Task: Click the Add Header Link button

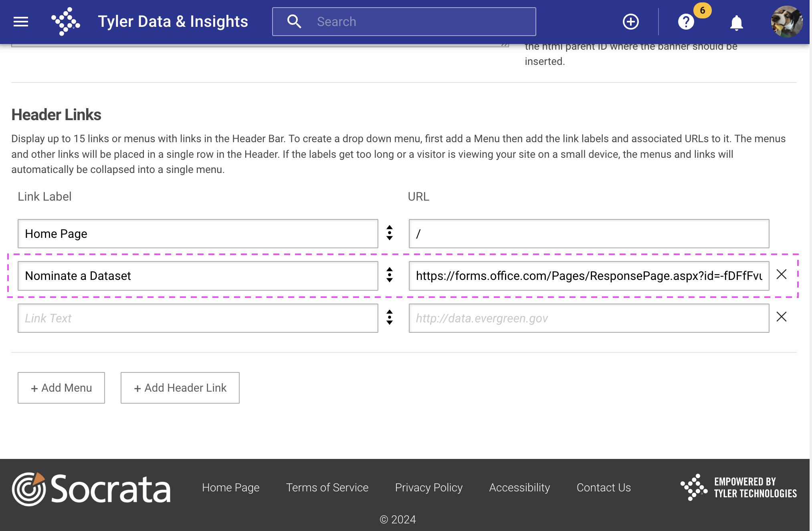Action: tap(180, 388)
